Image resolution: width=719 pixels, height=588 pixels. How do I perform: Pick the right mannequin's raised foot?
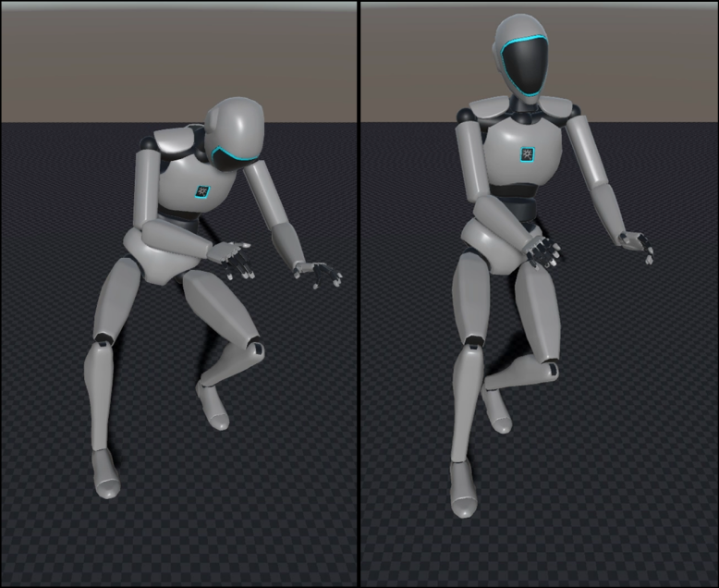click(494, 410)
